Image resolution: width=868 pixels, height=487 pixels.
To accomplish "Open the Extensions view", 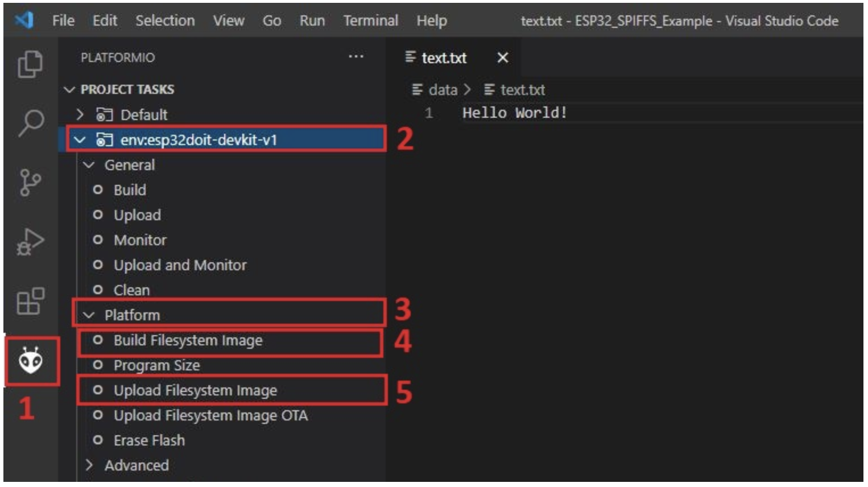I will (30, 301).
